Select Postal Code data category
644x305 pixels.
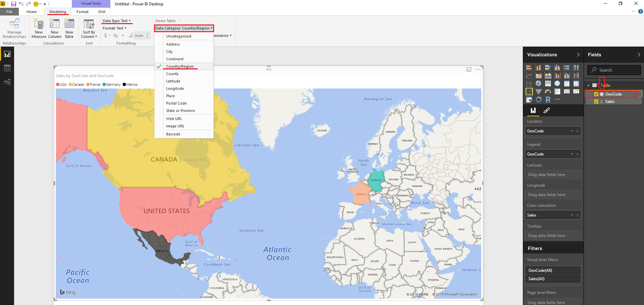tap(184, 103)
